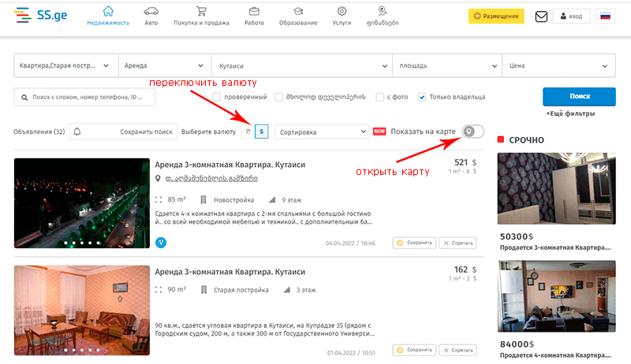Open night street photo of first listing
631x364 pixels.
tap(82, 203)
